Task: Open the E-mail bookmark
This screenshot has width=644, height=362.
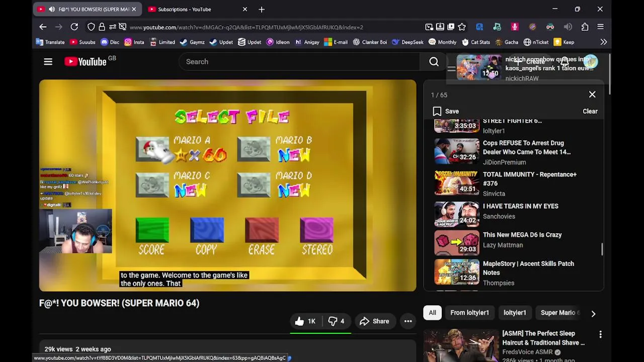Action: pyautogui.click(x=336, y=42)
